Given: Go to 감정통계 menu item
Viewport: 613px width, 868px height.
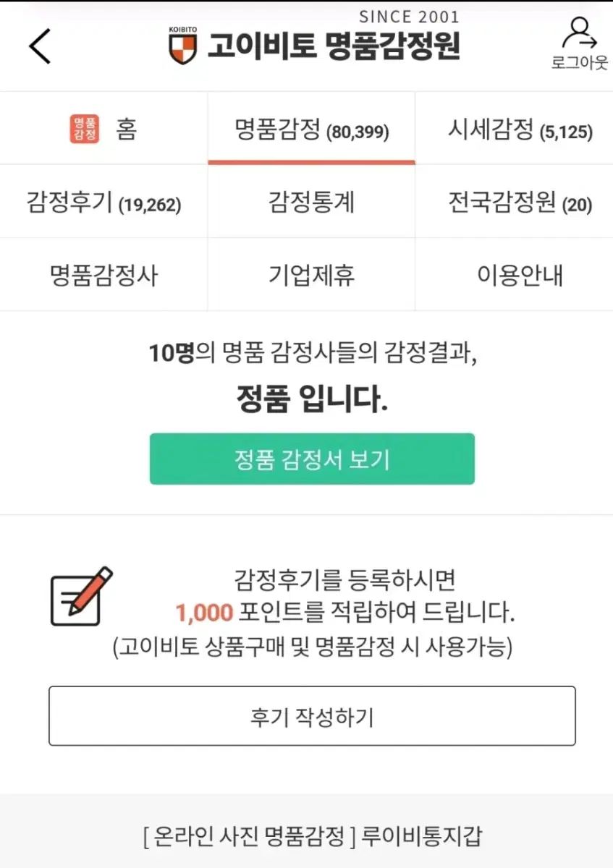Looking at the screenshot, I should click(311, 202).
